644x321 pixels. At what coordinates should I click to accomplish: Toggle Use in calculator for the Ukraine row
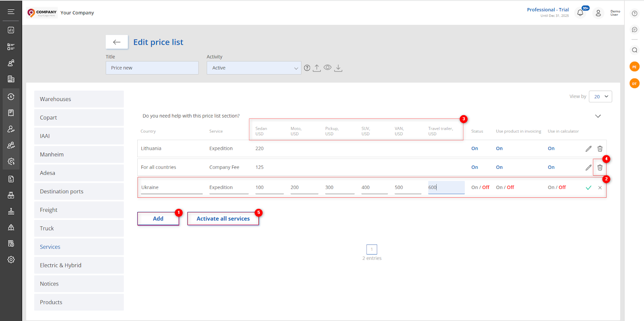[x=557, y=187]
